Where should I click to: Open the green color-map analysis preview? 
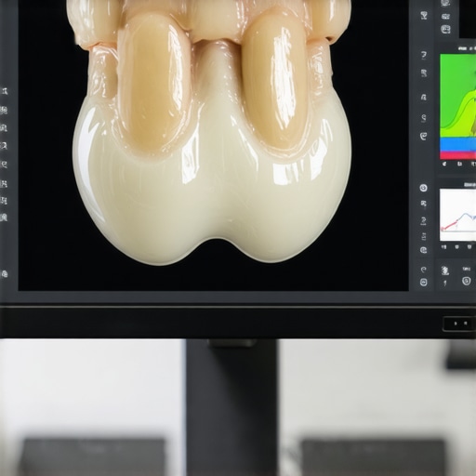pos(458,107)
